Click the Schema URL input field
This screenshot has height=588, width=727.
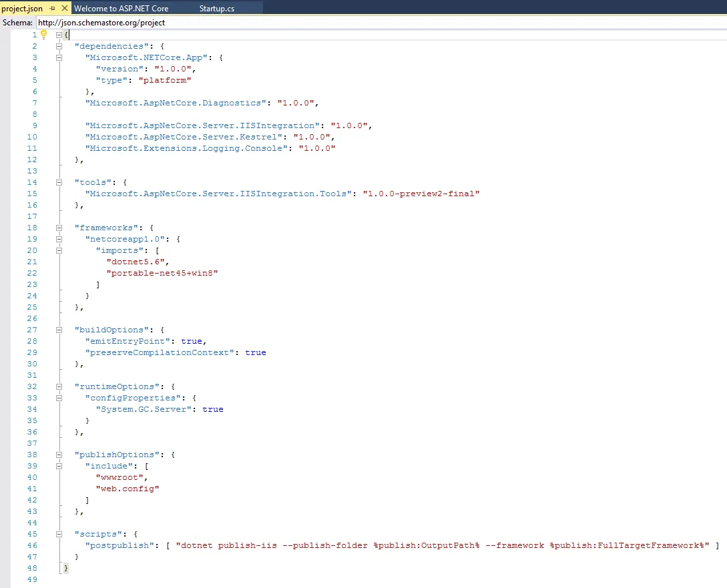381,22
